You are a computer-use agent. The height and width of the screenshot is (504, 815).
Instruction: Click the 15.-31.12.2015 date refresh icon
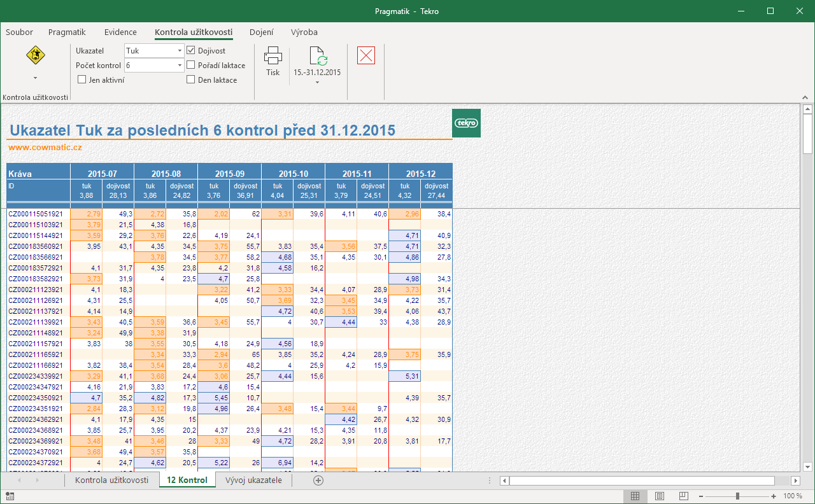tap(318, 56)
